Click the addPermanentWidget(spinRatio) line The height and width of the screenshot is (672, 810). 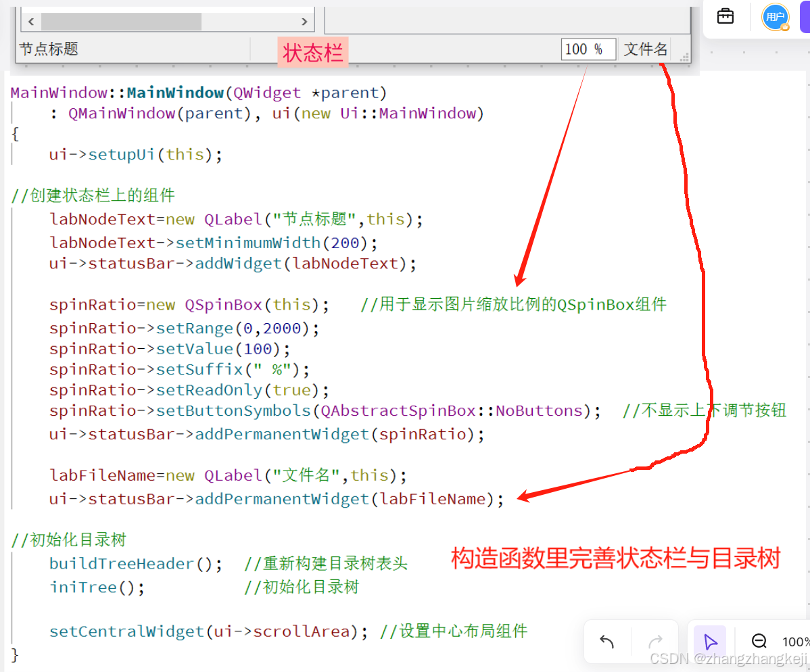click(x=266, y=435)
